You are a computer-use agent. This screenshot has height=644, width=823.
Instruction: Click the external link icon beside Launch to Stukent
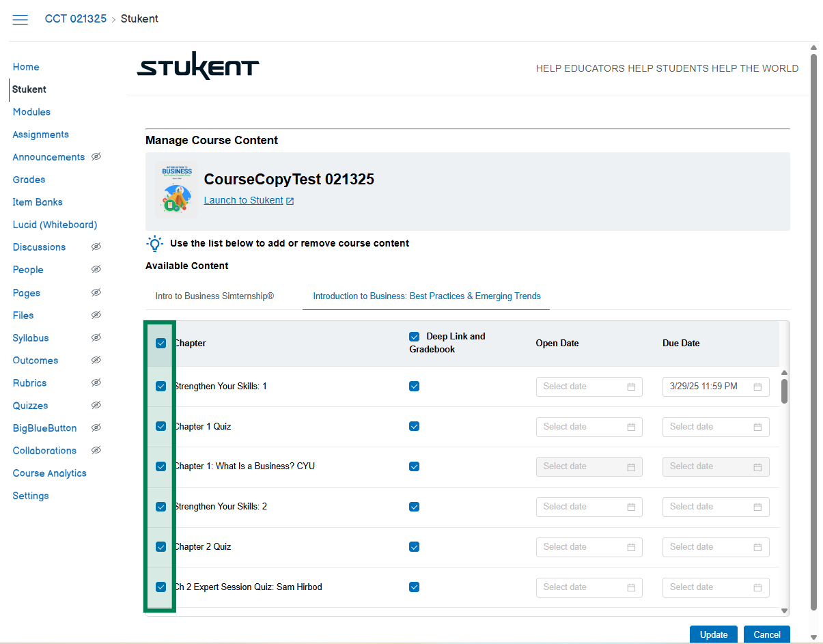point(290,201)
